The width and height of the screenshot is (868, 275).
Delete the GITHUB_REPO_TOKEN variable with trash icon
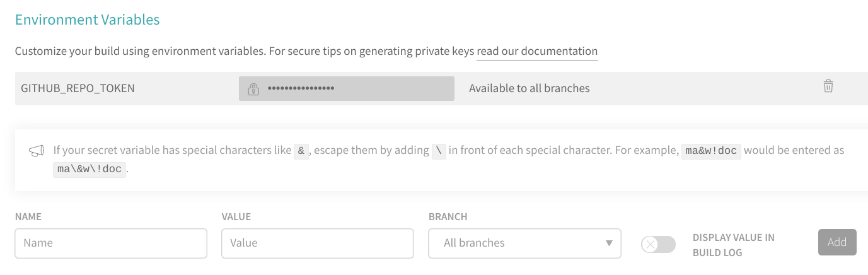coord(828,86)
